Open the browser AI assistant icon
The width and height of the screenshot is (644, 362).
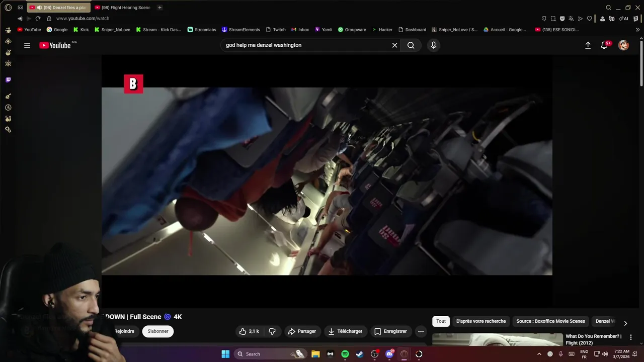coord(624,19)
